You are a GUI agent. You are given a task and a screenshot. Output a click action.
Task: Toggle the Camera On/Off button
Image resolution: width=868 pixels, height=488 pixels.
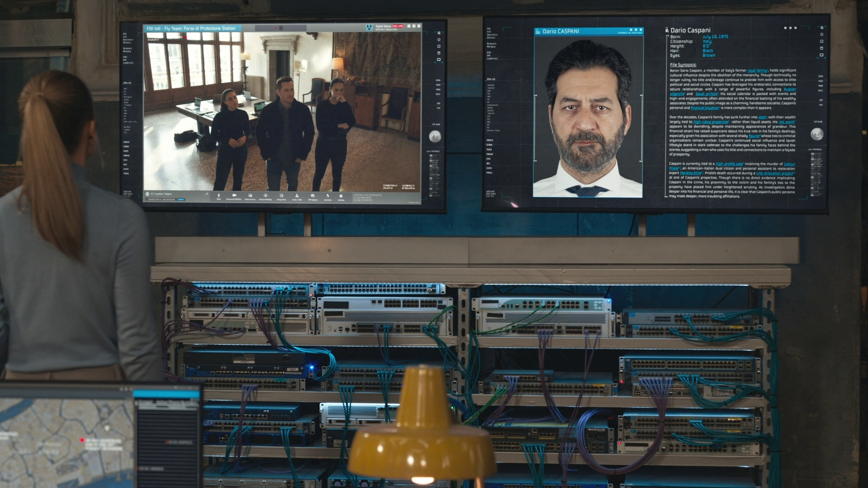234,196
